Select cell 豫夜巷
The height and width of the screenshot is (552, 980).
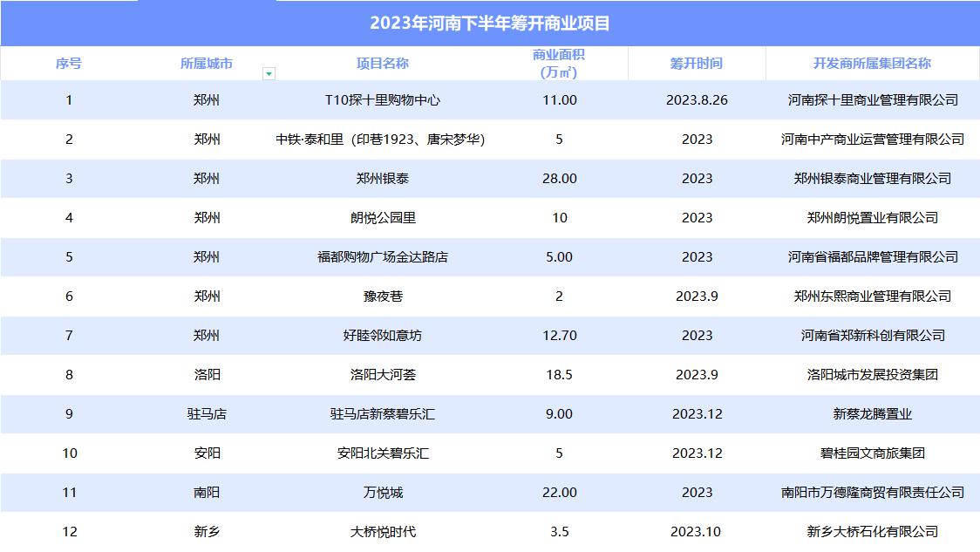point(383,296)
